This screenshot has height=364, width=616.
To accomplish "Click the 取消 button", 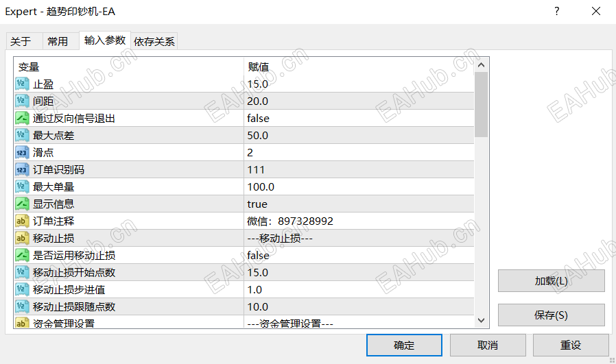I will [x=488, y=345].
